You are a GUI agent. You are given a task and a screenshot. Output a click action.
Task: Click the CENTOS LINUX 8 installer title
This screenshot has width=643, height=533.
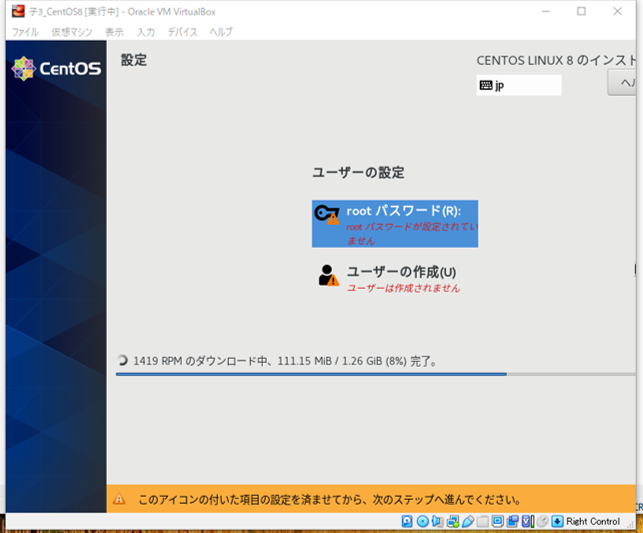click(x=556, y=60)
